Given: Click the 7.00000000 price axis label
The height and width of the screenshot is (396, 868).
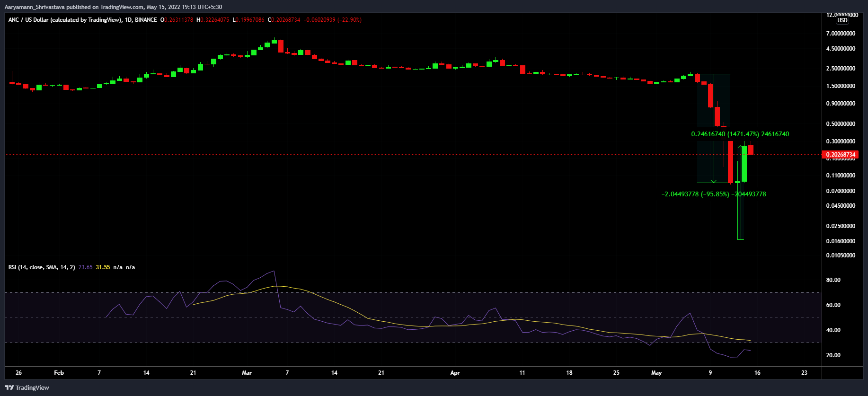Looking at the screenshot, I should pos(841,34).
